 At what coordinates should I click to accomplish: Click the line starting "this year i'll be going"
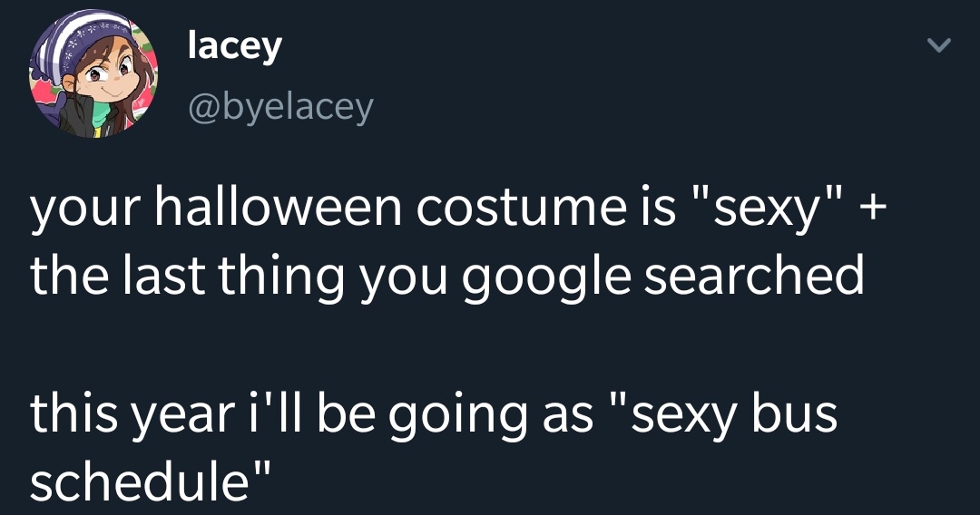pyautogui.click(x=434, y=413)
